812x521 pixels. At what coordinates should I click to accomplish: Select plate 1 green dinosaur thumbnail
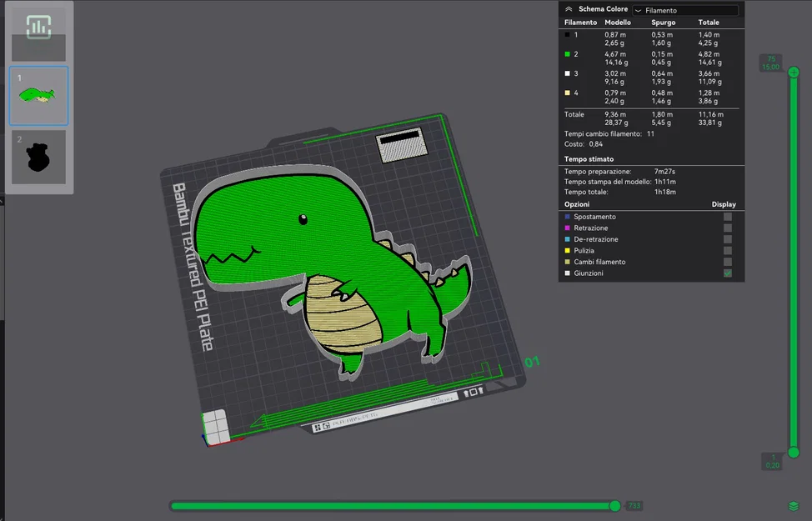pos(39,96)
